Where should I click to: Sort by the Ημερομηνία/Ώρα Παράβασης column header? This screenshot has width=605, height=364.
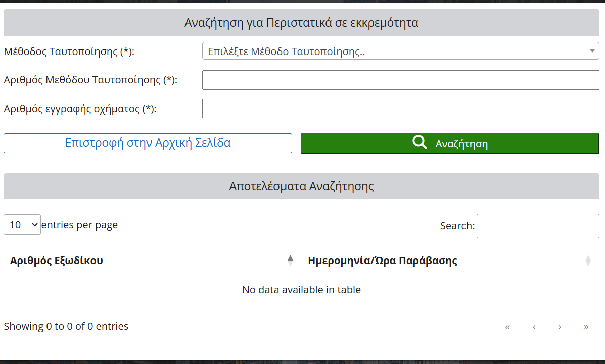(382, 261)
